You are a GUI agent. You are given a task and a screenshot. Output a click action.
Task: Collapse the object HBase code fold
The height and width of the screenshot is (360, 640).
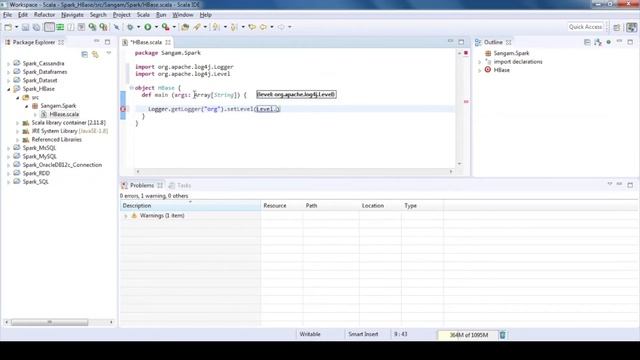click(131, 88)
